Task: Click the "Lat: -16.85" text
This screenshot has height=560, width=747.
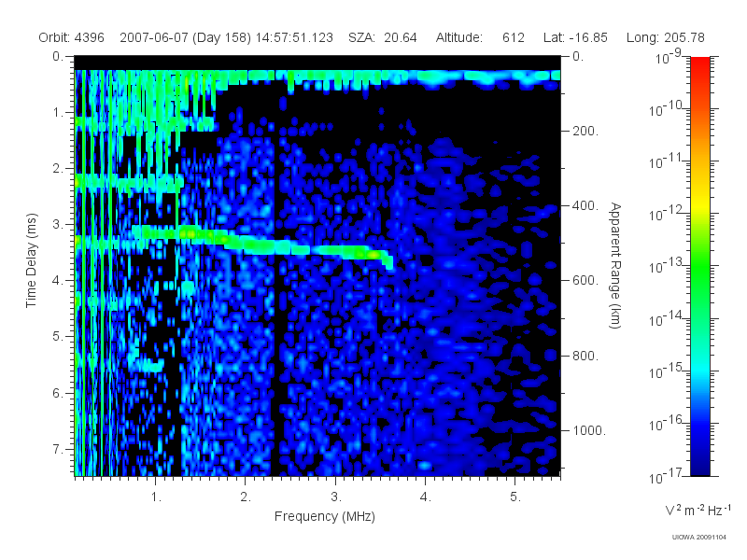Action: tap(575, 37)
